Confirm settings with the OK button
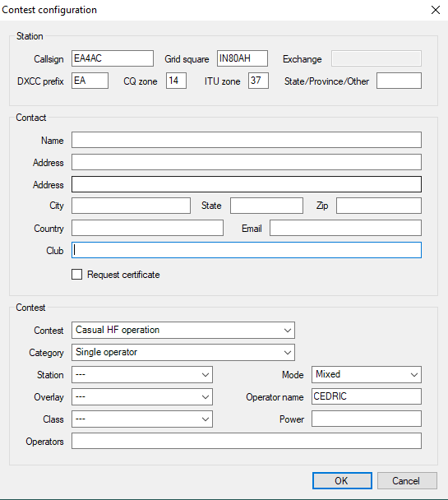 click(342, 480)
